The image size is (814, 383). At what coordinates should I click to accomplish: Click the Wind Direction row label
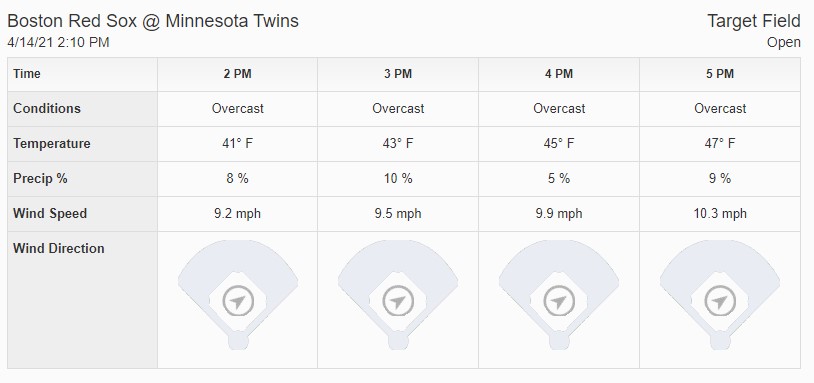pyautogui.click(x=59, y=248)
